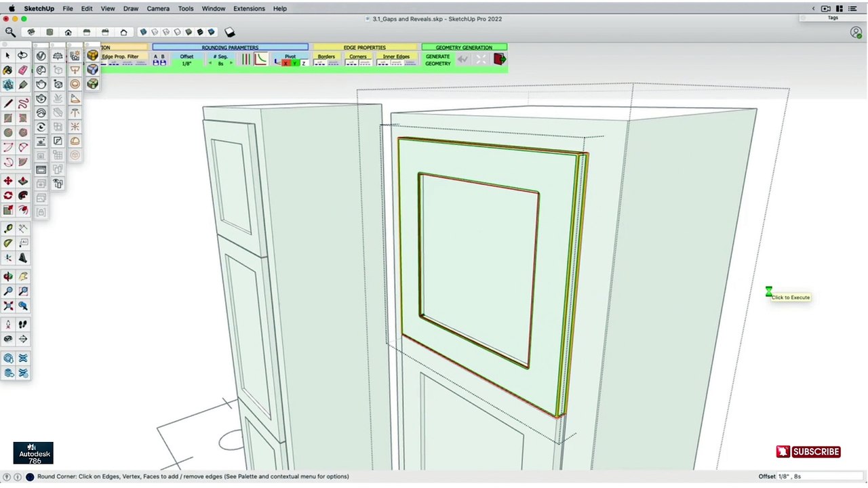Decrease the number of segments arrow
This screenshot has width=868, height=488.
[210, 63]
